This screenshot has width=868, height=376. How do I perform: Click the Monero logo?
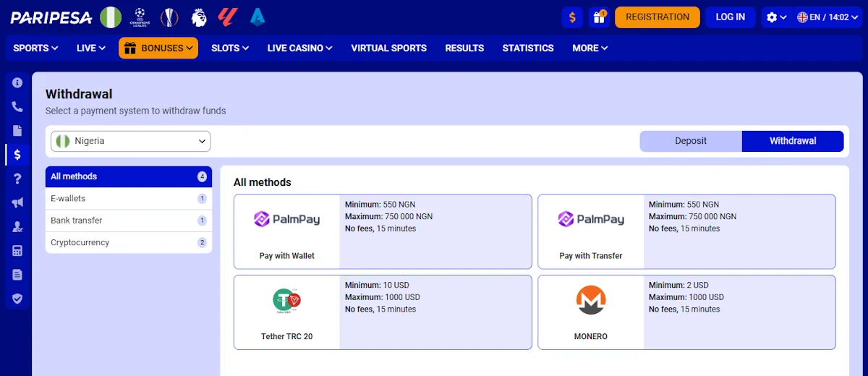pos(591,300)
